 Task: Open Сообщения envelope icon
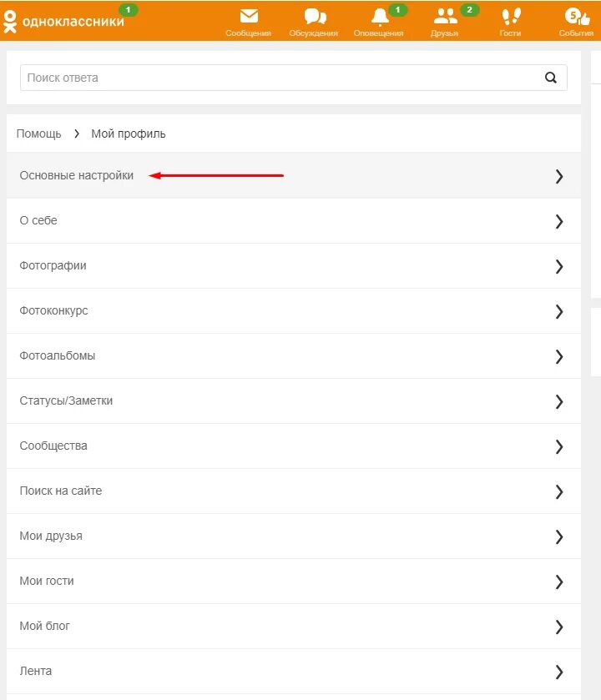[x=249, y=16]
